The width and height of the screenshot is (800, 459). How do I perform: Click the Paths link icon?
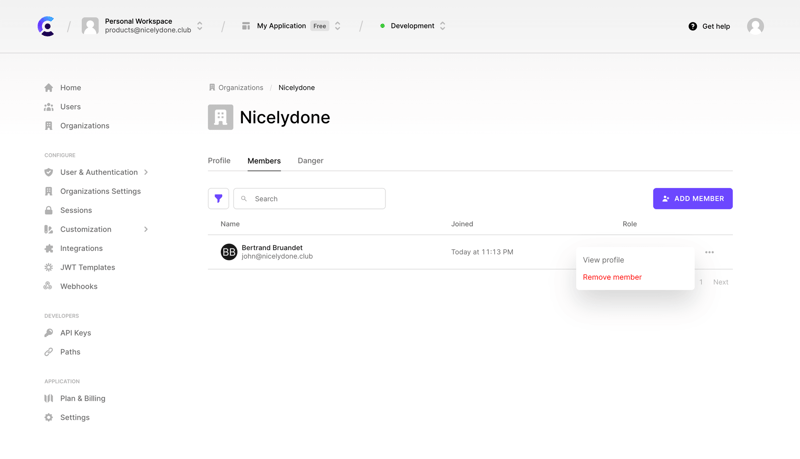(x=48, y=352)
